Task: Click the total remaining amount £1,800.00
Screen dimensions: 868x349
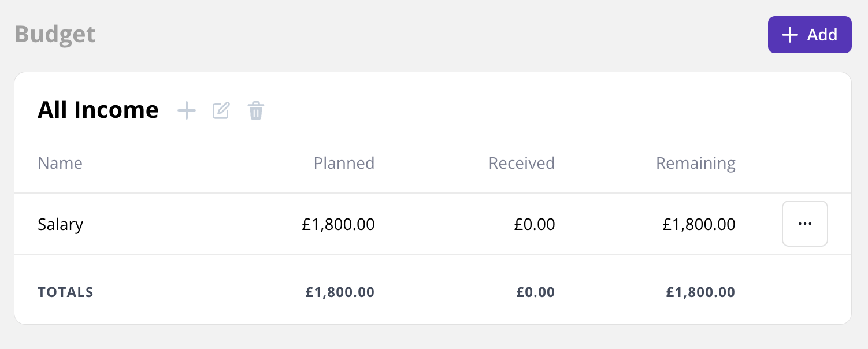Action: click(x=700, y=292)
